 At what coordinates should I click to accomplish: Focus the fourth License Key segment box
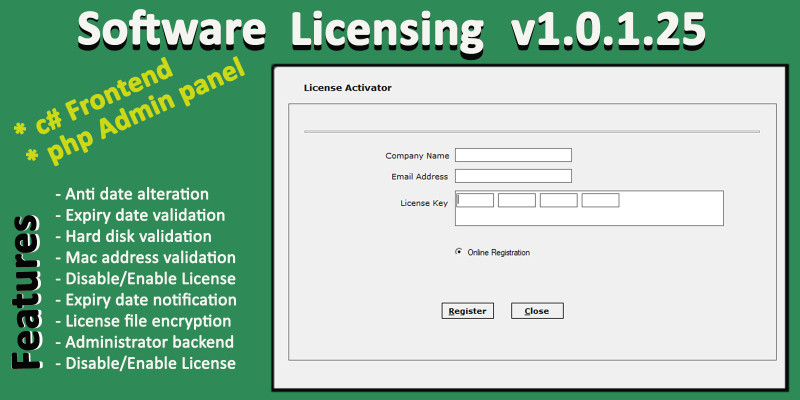coord(601,200)
